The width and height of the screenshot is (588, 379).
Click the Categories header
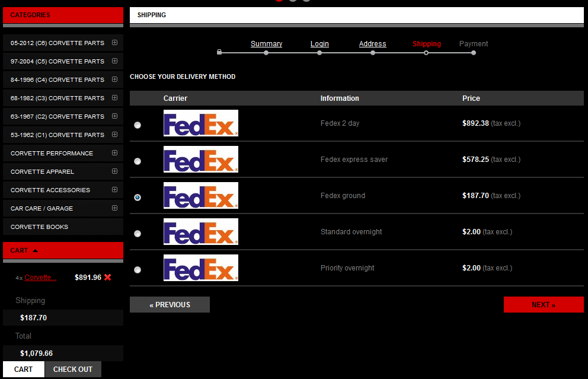(x=63, y=15)
